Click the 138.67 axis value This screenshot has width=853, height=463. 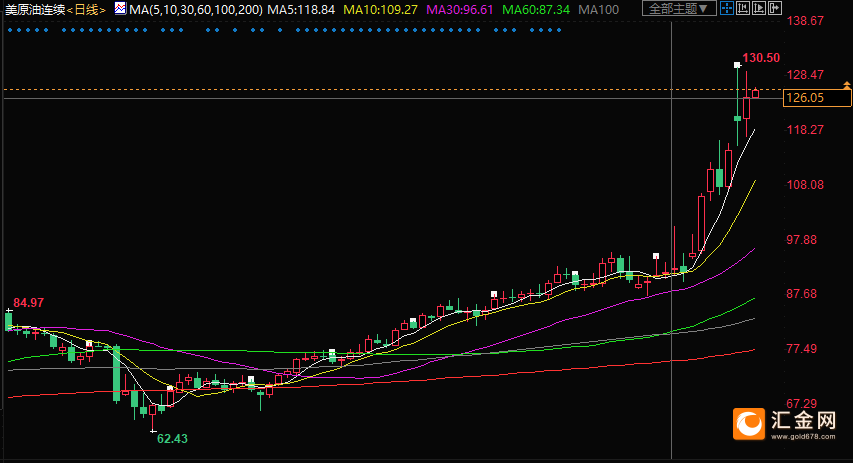pyautogui.click(x=805, y=21)
